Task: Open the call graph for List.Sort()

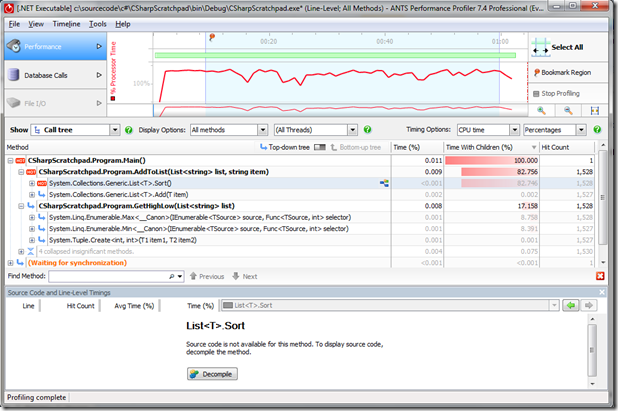Action: pyautogui.click(x=384, y=183)
